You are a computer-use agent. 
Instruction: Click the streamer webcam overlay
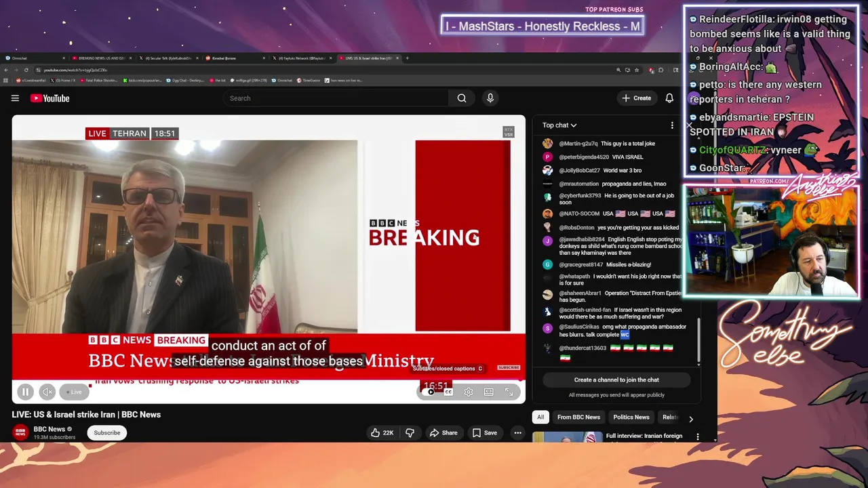click(x=770, y=242)
